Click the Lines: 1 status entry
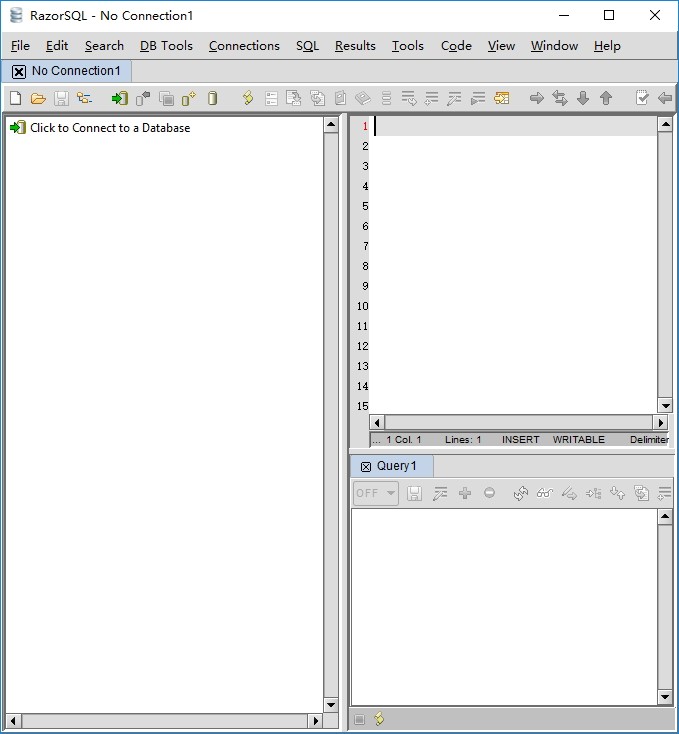Image resolution: width=679 pixels, height=734 pixels. tap(463, 440)
